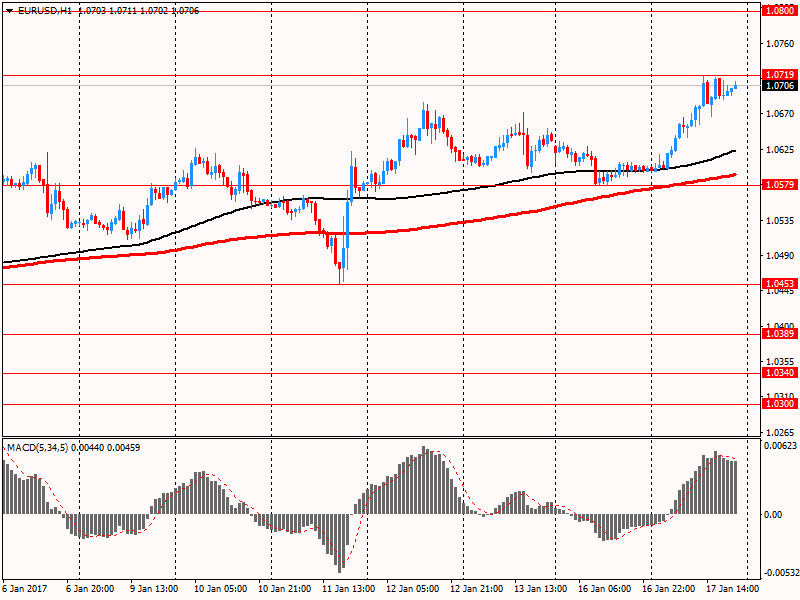The width and height of the screenshot is (800, 600).
Task: Click the -0.00532 MACD scale value
Action: pyautogui.click(x=780, y=573)
